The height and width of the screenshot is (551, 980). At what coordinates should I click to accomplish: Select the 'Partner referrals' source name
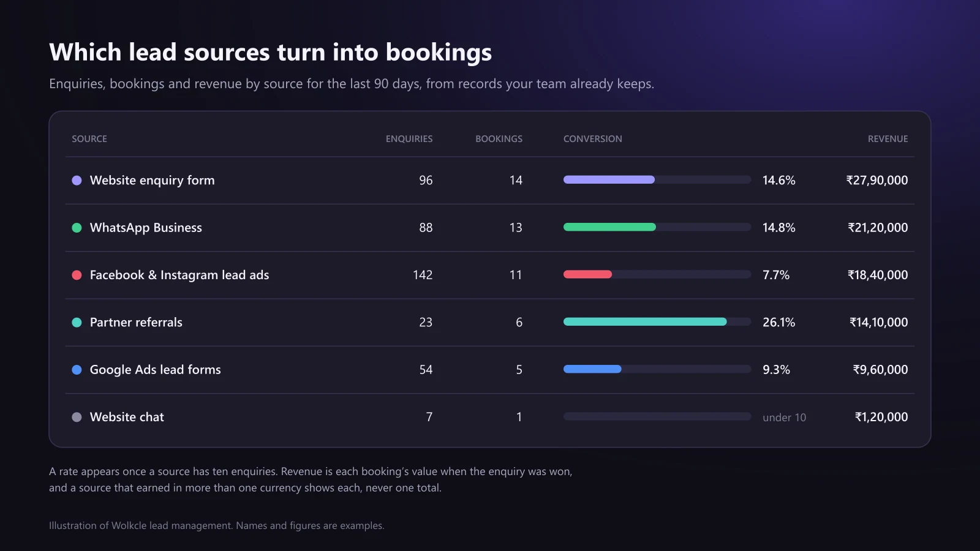point(136,323)
